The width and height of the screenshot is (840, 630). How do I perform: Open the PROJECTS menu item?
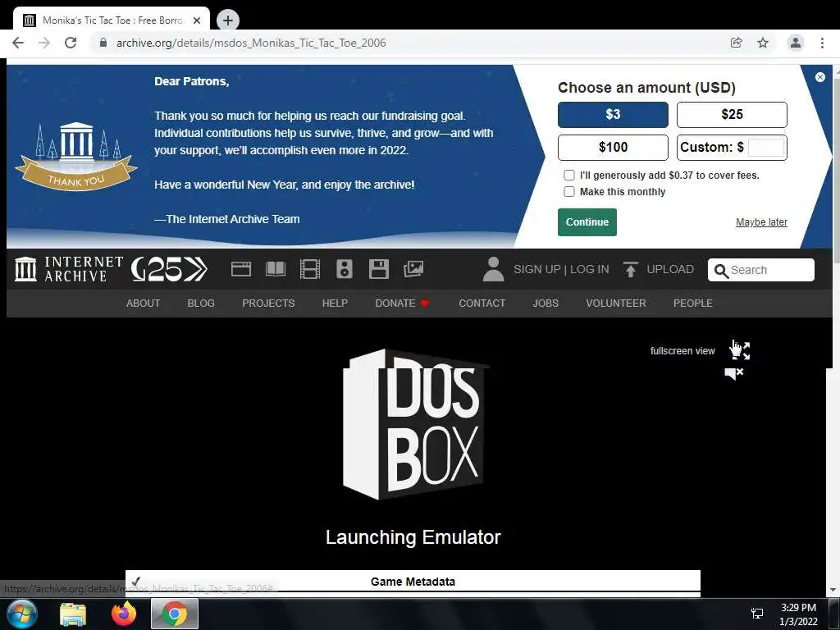(268, 304)
